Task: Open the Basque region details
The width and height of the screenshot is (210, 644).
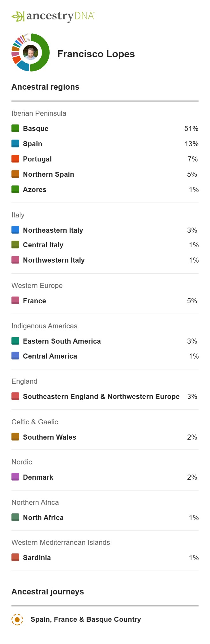Action: click(36, 129)
